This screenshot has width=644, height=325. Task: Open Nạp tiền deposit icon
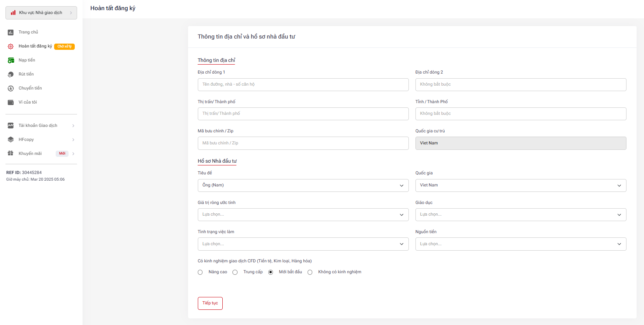11,60
